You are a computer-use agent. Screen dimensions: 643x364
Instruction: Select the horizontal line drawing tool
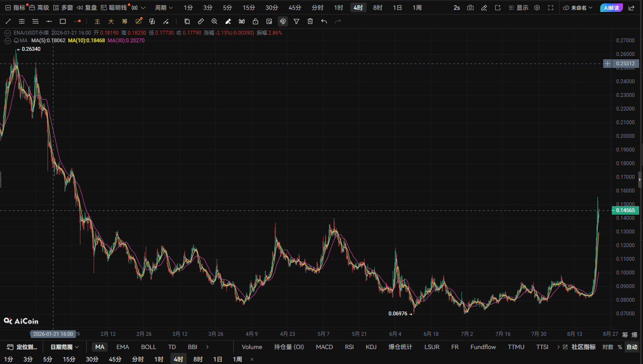click(x=49, y=21)
